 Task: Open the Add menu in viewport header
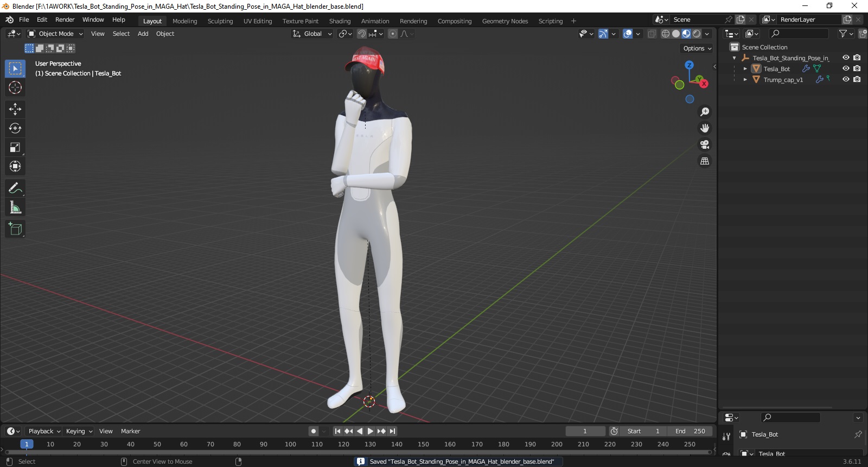[143, 34]
